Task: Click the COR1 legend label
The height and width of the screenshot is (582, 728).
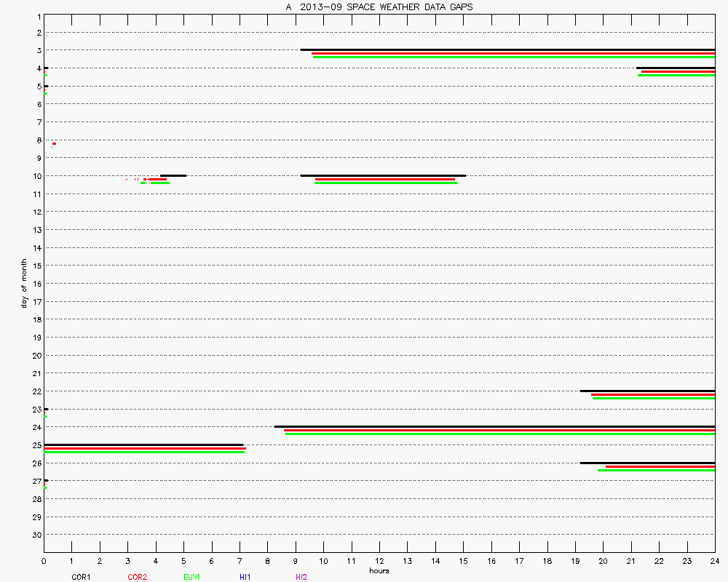Action: pyautogui.click(x=81, y=577)
